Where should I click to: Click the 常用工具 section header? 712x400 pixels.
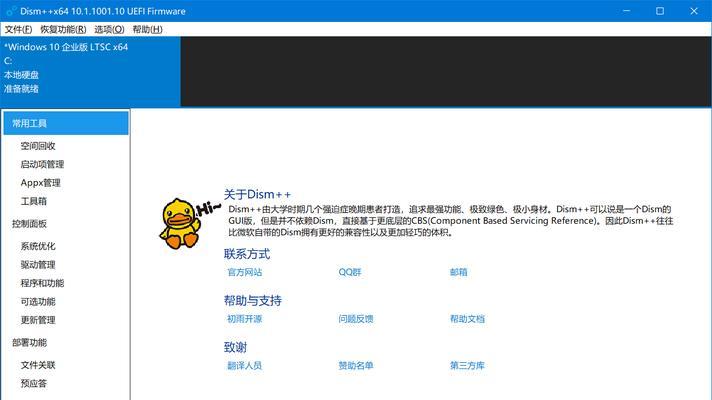coord(66,123)
